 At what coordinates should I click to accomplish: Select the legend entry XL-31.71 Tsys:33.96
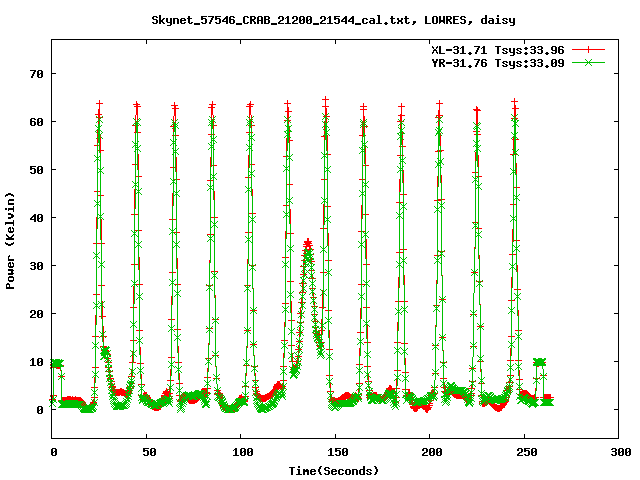(x=498, y=50)
